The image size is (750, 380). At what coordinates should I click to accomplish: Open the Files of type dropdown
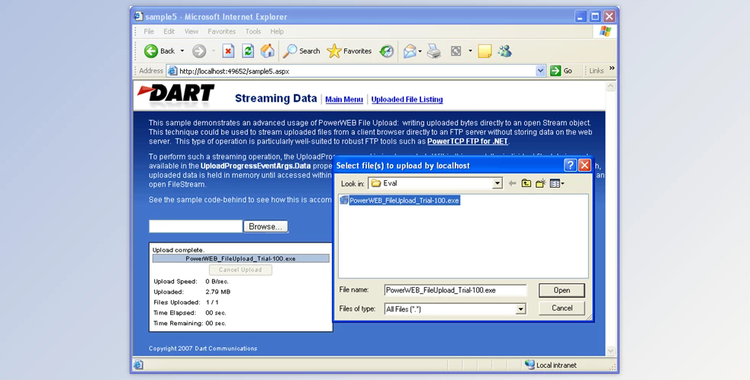(521, 309)
